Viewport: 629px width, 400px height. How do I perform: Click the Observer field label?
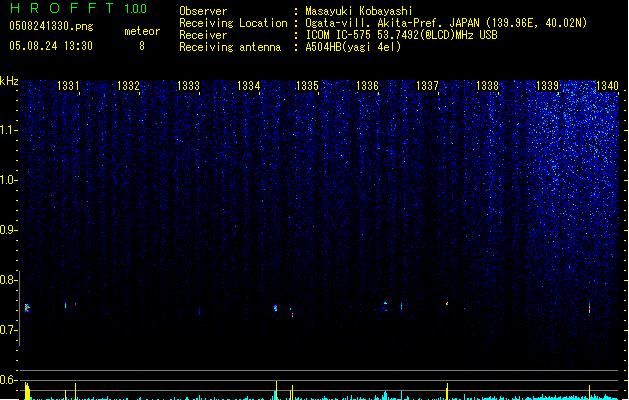pyautogui.click(x=203, y=11)
